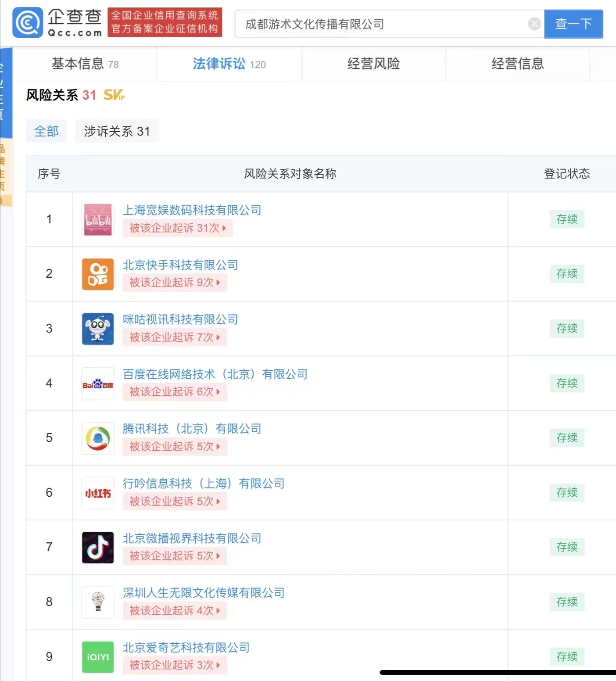Click the Migu robot logo icon

pos(97,329)
